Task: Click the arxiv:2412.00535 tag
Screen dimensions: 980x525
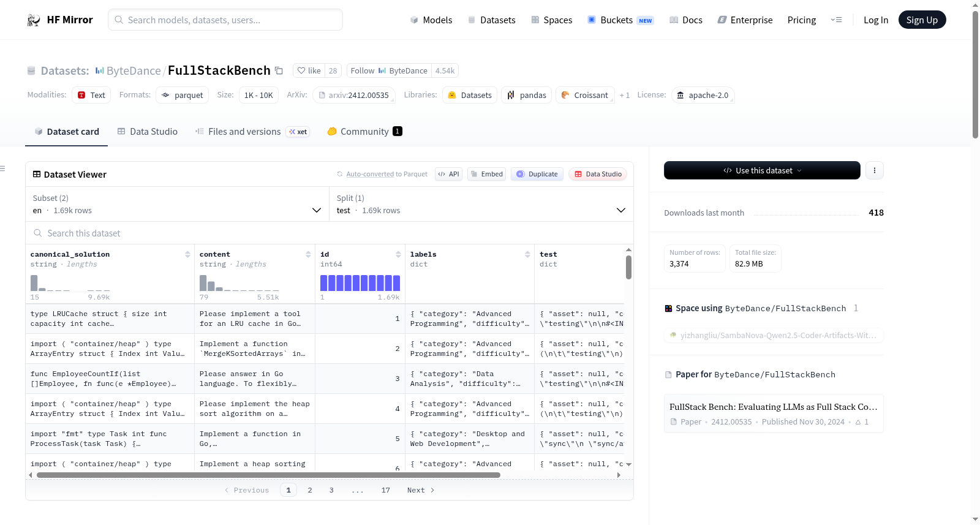Action: pos(354,95)
